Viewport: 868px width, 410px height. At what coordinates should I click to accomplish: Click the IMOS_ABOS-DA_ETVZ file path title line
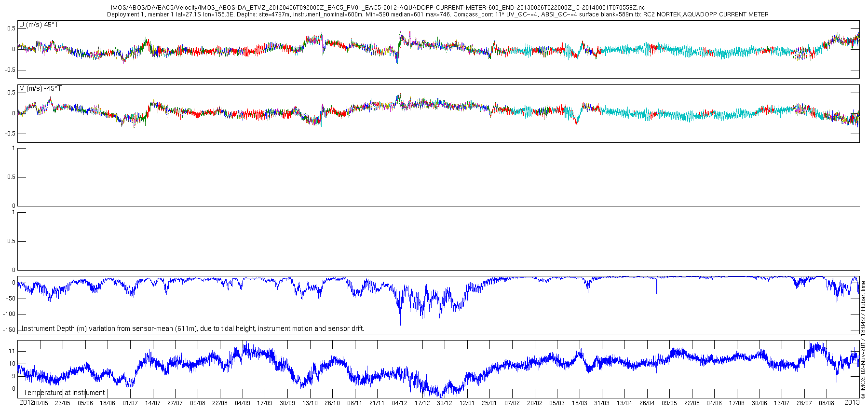point(378,8)
